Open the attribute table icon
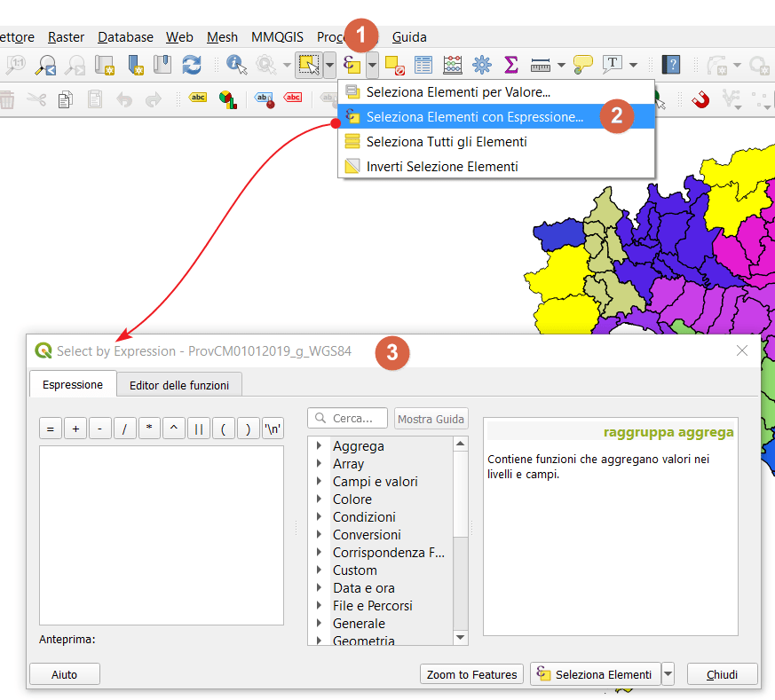Viewport: 775px width, 700px height. [423, 65]
